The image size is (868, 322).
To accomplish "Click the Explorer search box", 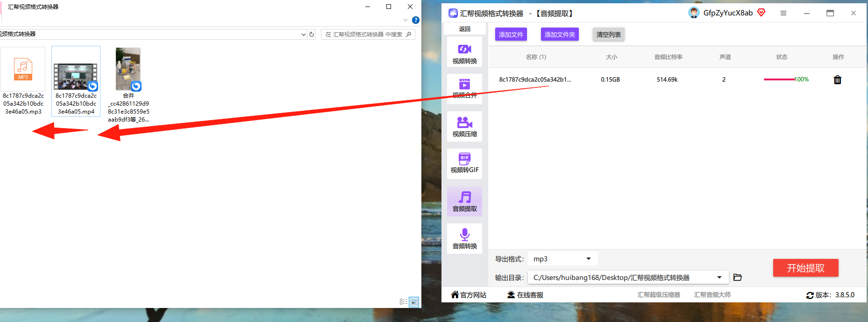I will pyautogui.click(x=368, y=34).
